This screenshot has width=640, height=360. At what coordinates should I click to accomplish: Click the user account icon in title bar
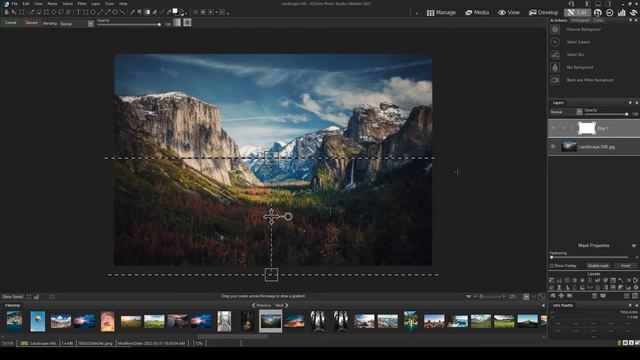pyautogui.click(x=571, y=4)
